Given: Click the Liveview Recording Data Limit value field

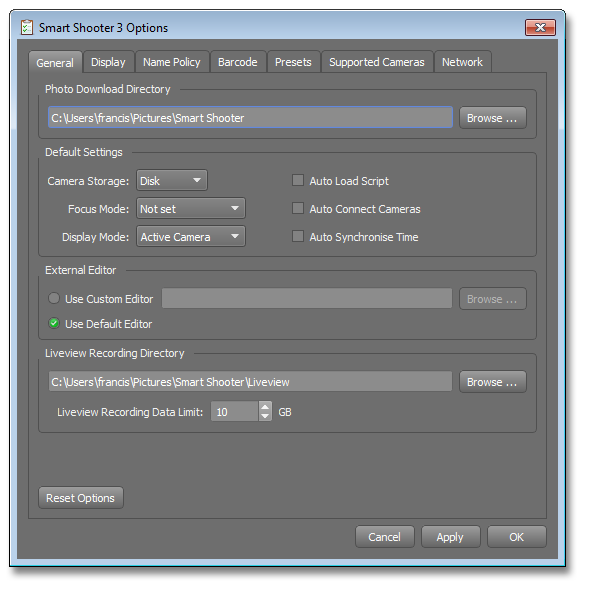Looking at the screenshot, I should [x=234, y=411].
